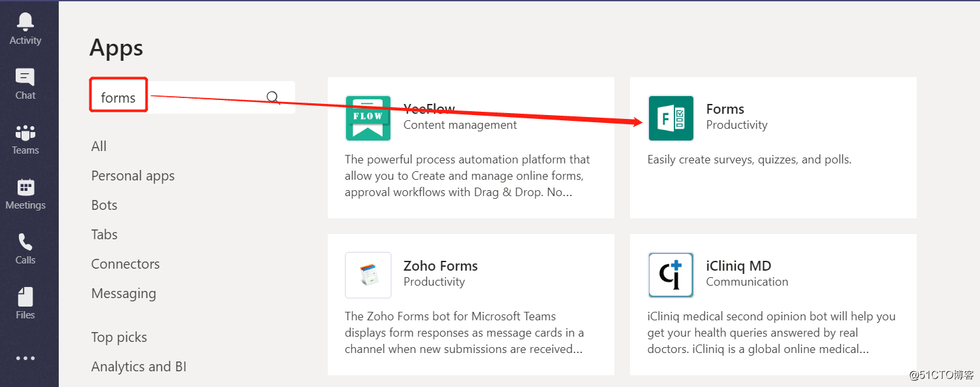Select the Messaging category
Viewport: 980px width, 387px height.
(x=123, y=294)
